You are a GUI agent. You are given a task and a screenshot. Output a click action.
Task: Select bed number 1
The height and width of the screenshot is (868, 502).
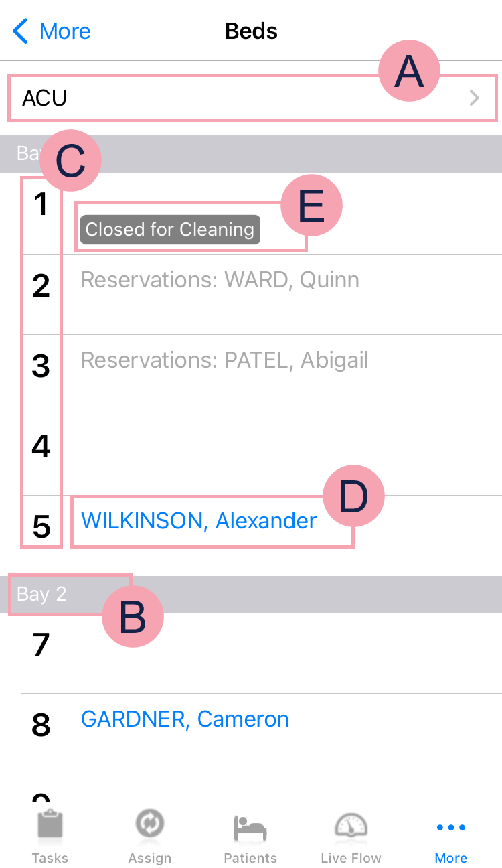click(41, 205)
